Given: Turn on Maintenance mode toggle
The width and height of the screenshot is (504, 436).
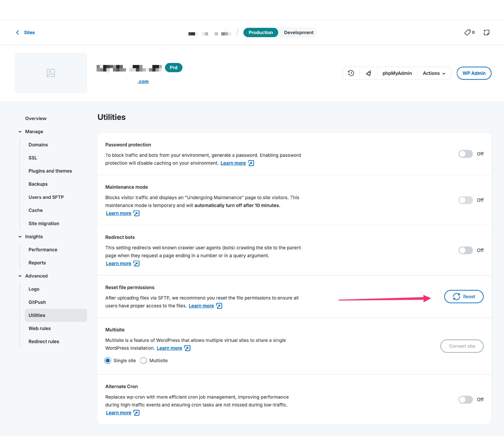Looking at the screenshot, I should pos(465,200).
